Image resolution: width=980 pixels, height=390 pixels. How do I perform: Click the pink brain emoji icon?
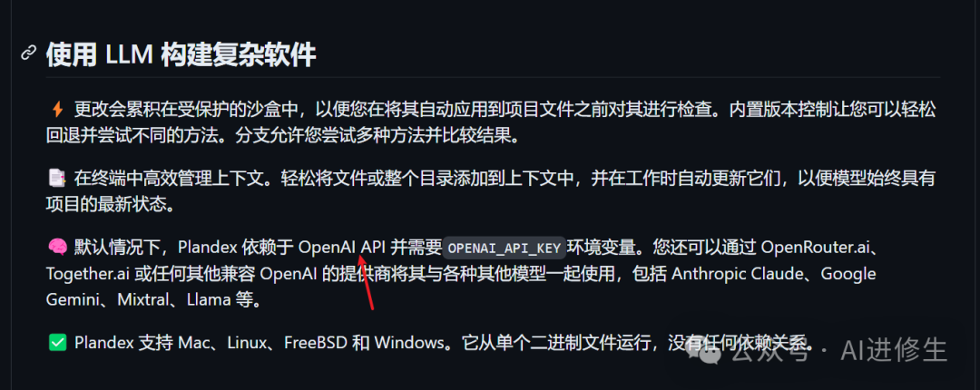pyautogui.click(x=57, y=247)
